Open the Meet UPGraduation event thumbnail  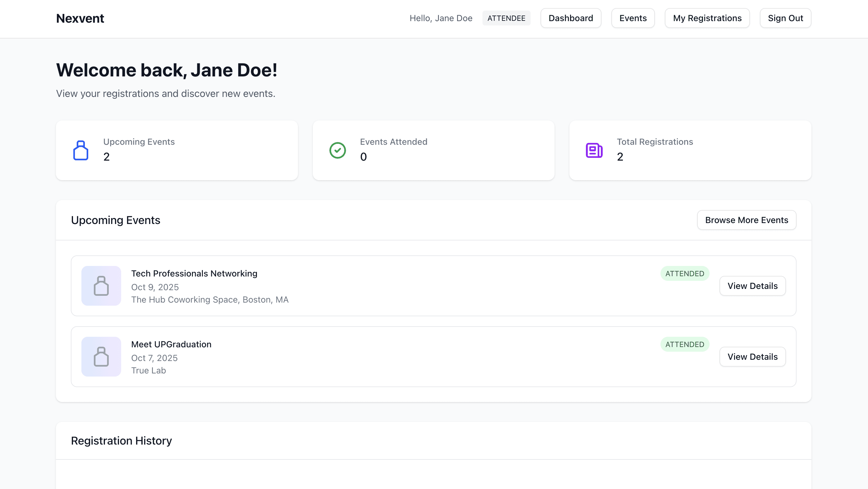(101, 357)
